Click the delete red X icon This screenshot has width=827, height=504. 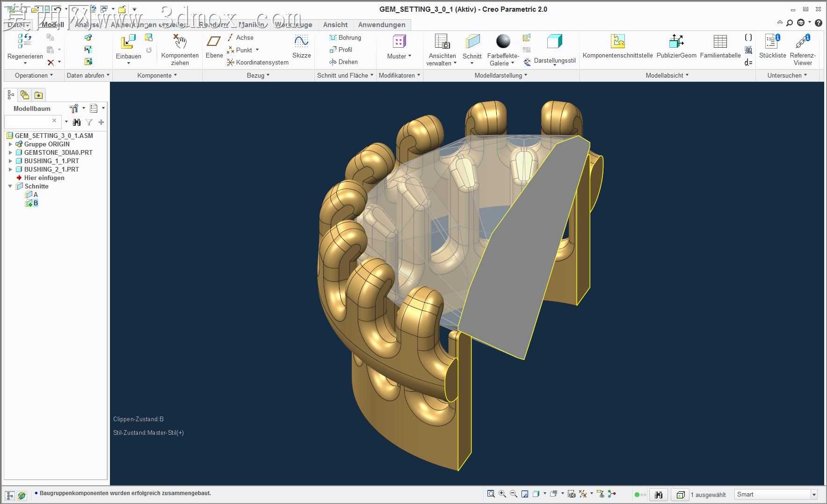click(x=51, y=62)
